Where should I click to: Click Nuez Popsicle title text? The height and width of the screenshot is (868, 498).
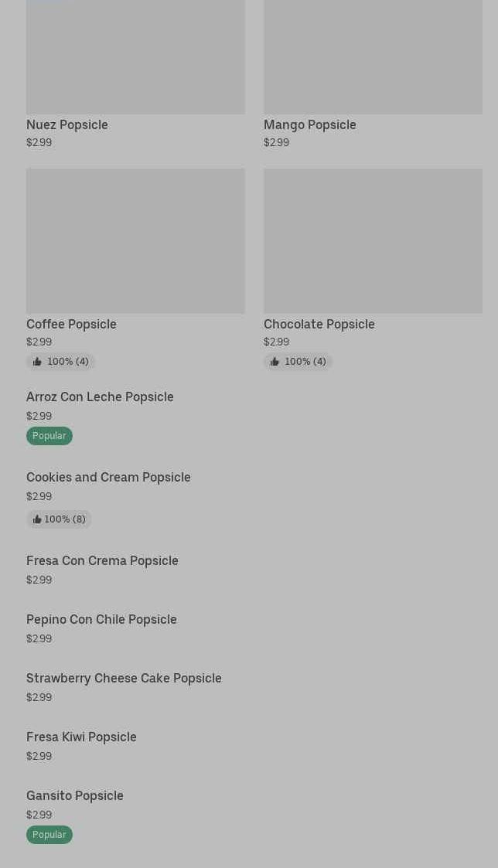(x=67, y=125)
